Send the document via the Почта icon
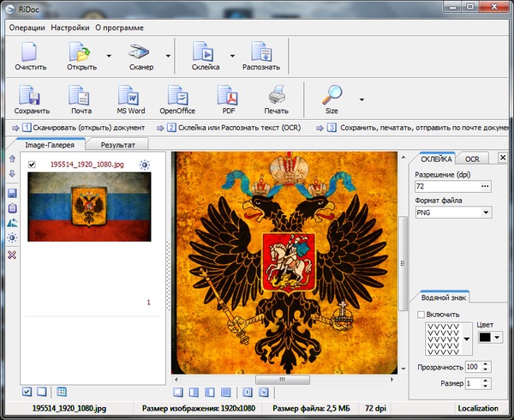This screenshot has width=514, height=420. [x=81, y=96]
